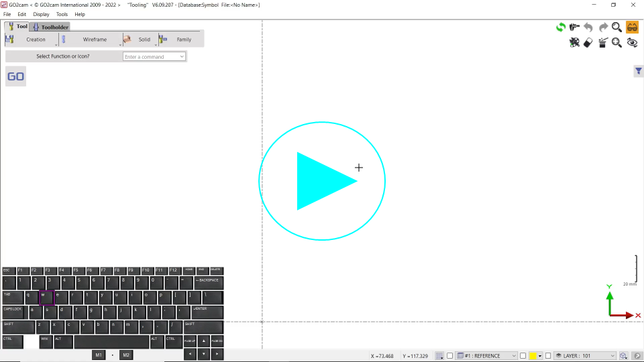Screen dimensions: 644x362
Task: Open the magic wand hat tool
Action: click(x=602, y=43)
